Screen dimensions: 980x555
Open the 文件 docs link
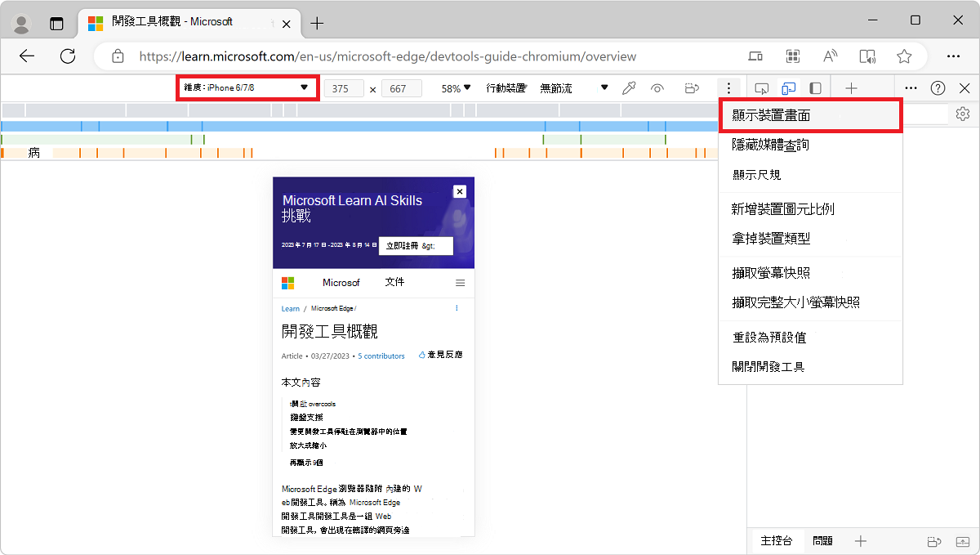pos(394,282)
